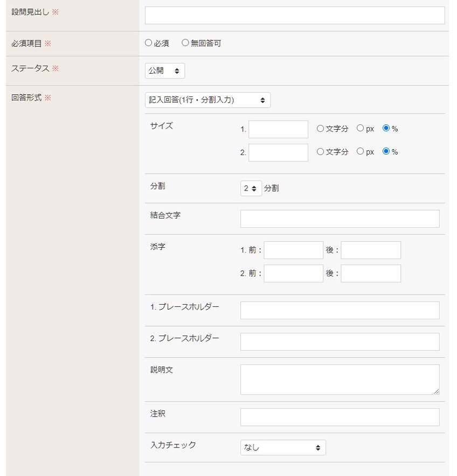Screen dimensions: 457x476
Task: Click the 1. プレースホルダー input field
Action: (x=340, y=311)
